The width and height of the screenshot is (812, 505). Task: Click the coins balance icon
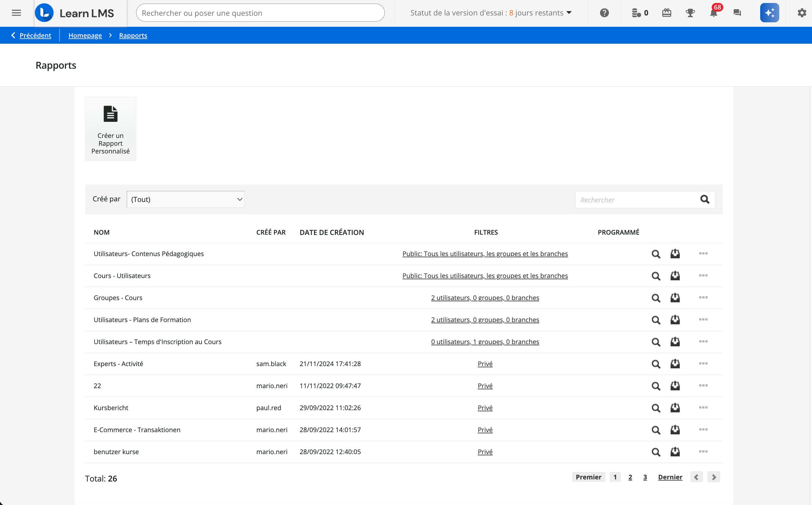(x=636, y=13)
